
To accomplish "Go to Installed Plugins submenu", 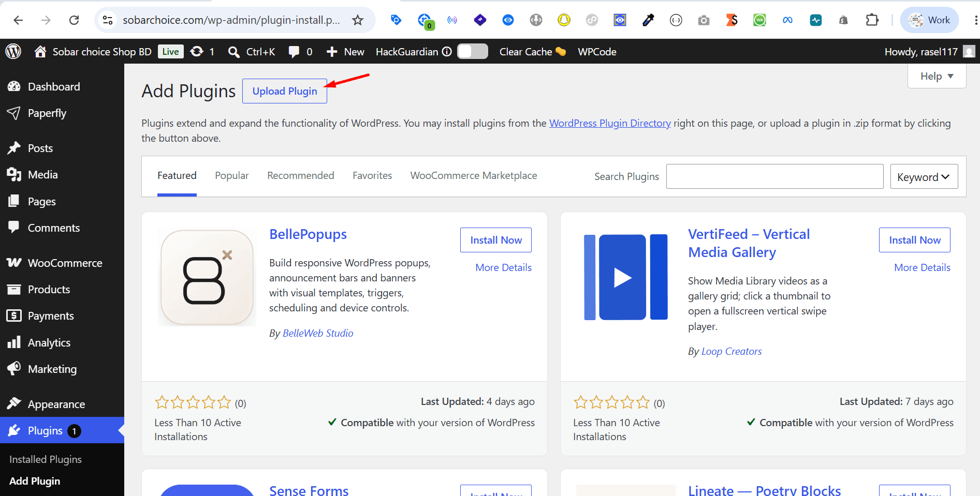I will [x=46, y=459].
